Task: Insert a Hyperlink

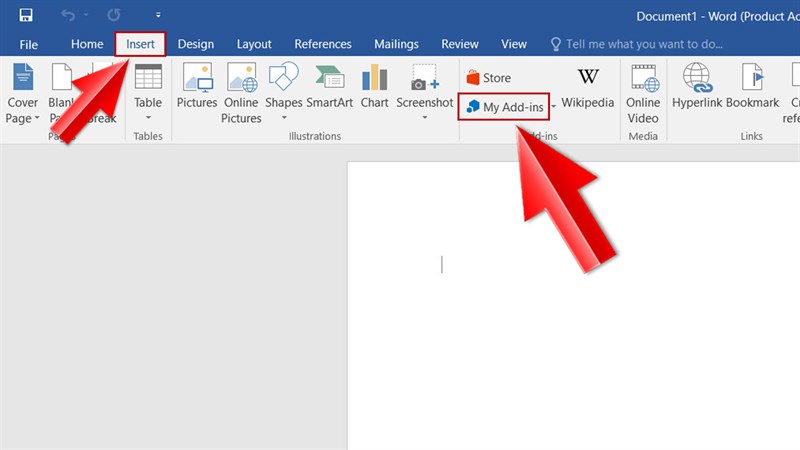Action: (x=697, y=86)
